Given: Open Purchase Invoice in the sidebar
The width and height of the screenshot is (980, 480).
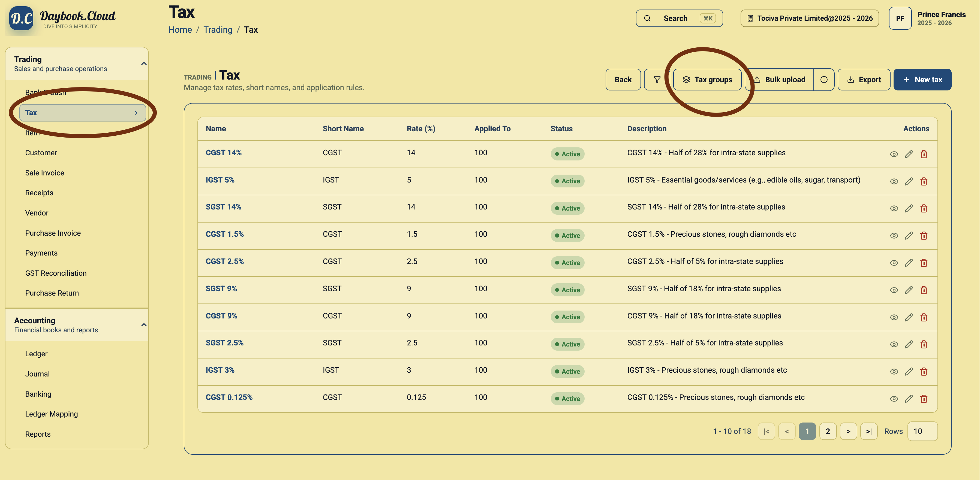Looking at the screenshot, I should pos(53,233).
